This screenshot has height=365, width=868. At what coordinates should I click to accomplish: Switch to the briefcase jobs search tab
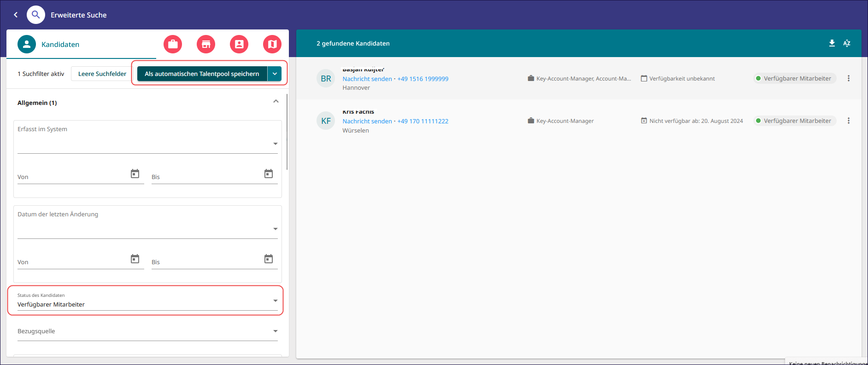point(173,44)
